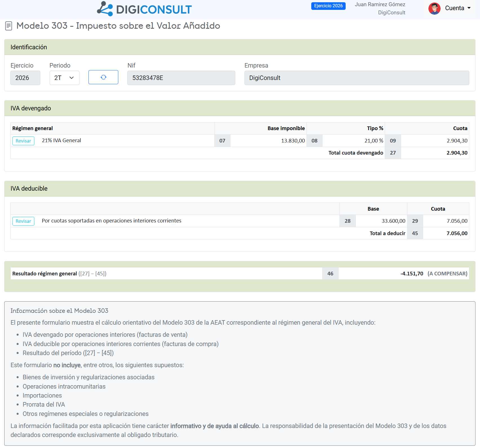Screen dimensions: 480x448
Task: Click box number 07
Action: 222,141
